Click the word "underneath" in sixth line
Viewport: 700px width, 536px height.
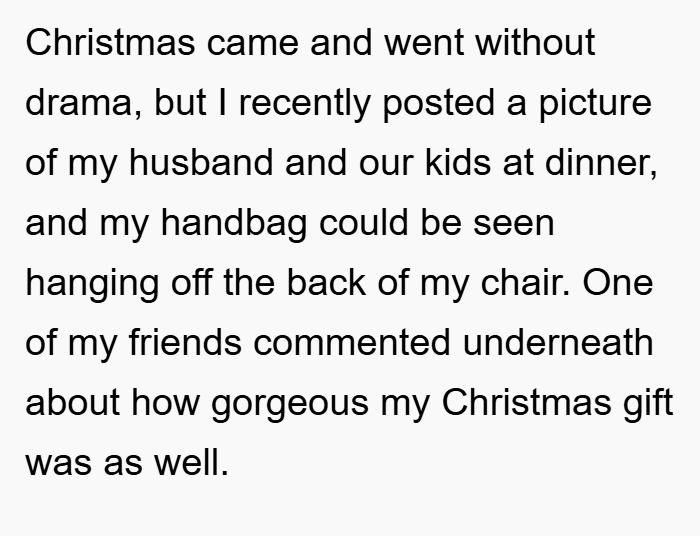tap(558, 343)
